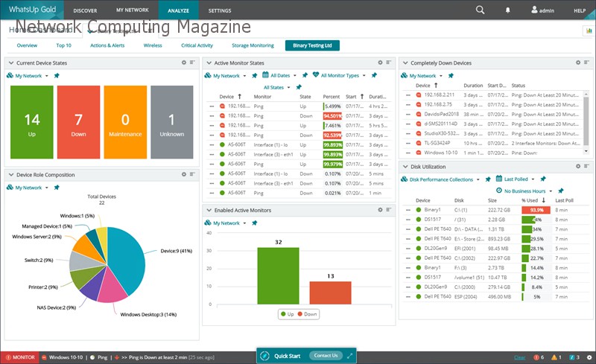Open the SETTINGS menu
This screenshot has height=364, width=596.
tap(220, 10)
